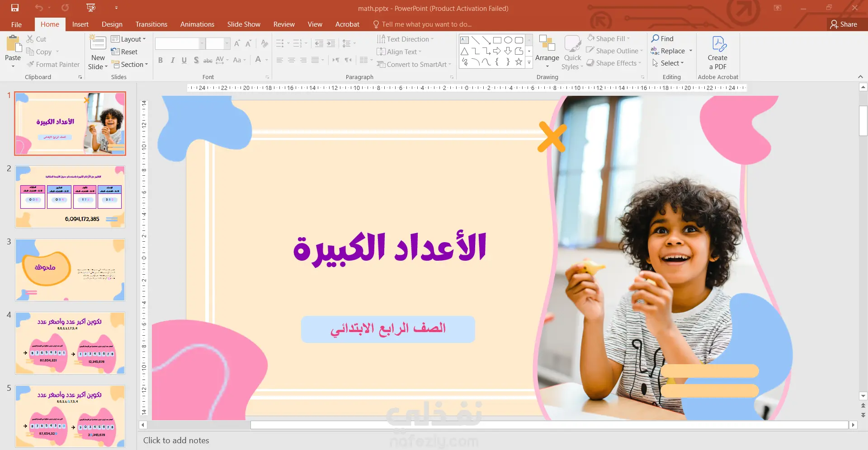Select the Rectangle shape in gallery
The image size is (868, 450).
coord(497,40)
